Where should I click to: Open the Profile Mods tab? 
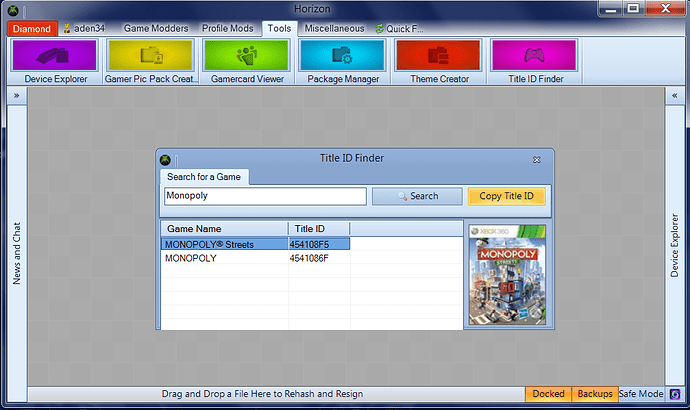[228, 29]
